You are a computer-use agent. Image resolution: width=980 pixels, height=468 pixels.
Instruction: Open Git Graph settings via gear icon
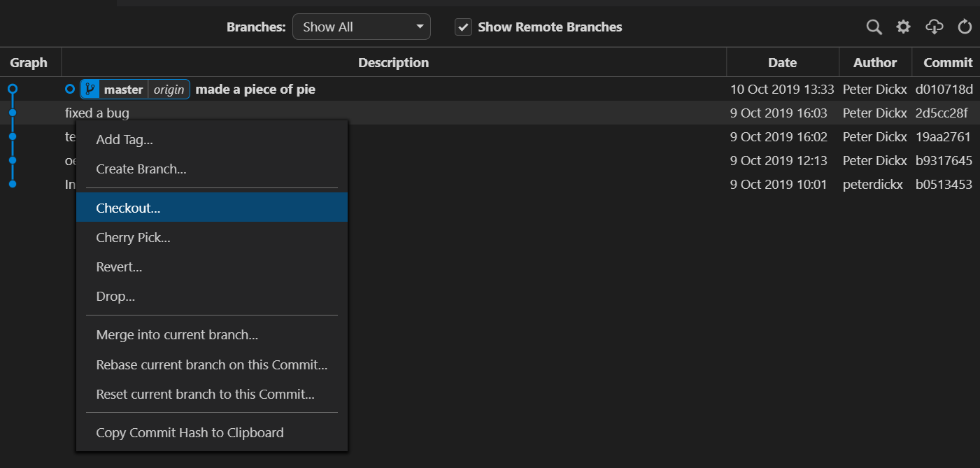[x=903, y=27]
